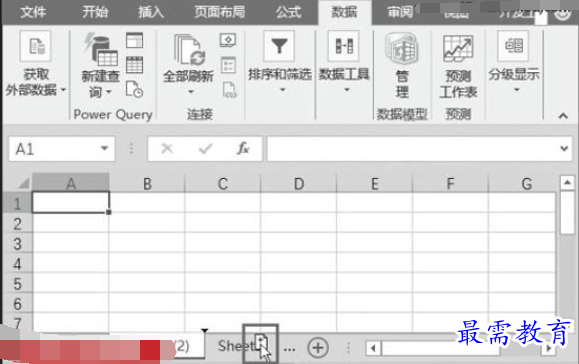The width and height of the screenshot is (579, 364).
Task: Click the 数据工具 icon
Action: 343,46
